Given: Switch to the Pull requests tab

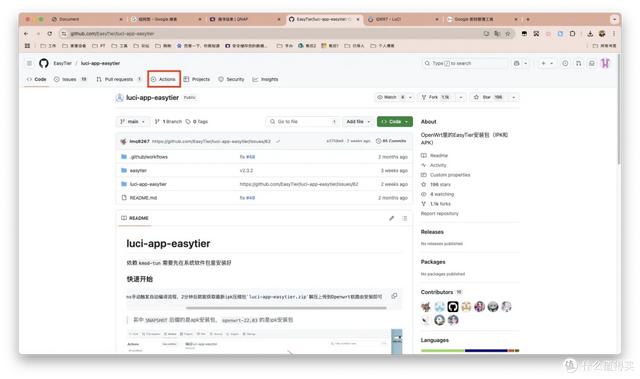Looking at the screenshot, I should pos(119,79).
